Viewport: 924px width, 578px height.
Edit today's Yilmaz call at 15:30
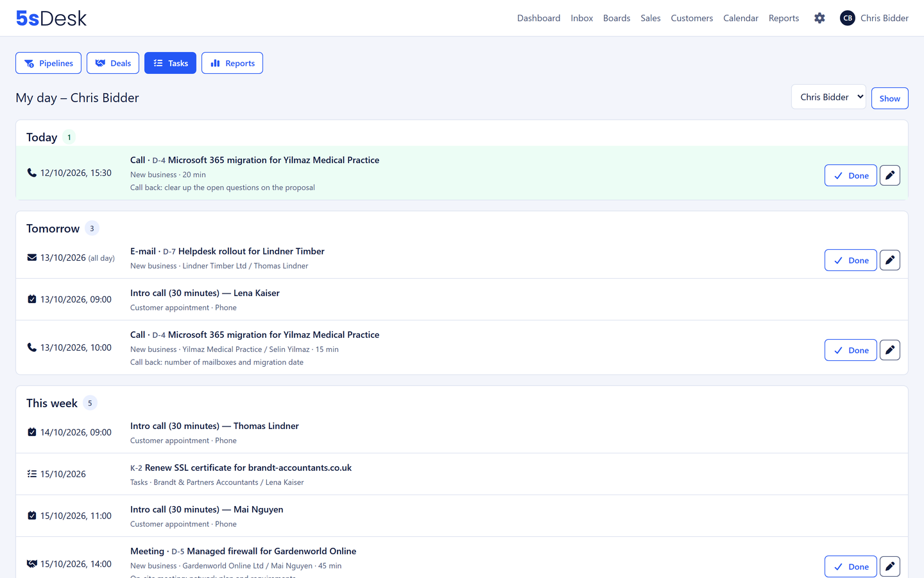point(889,175)
